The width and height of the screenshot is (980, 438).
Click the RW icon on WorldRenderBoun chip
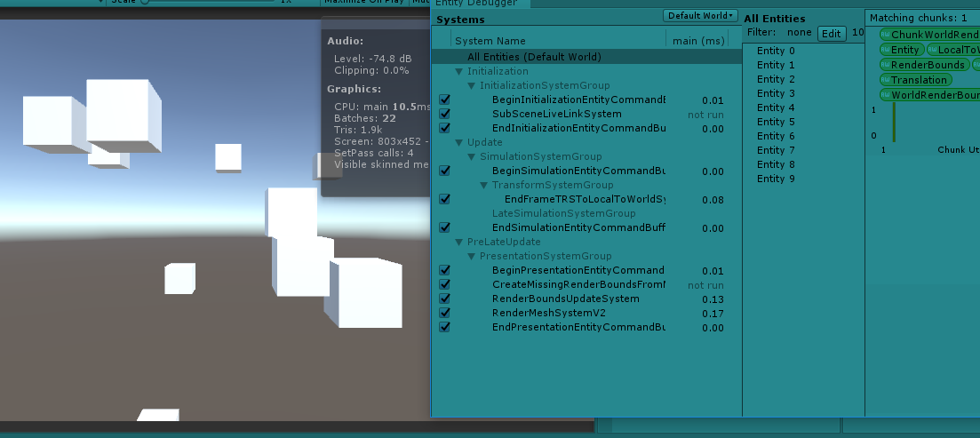(885, 95)
